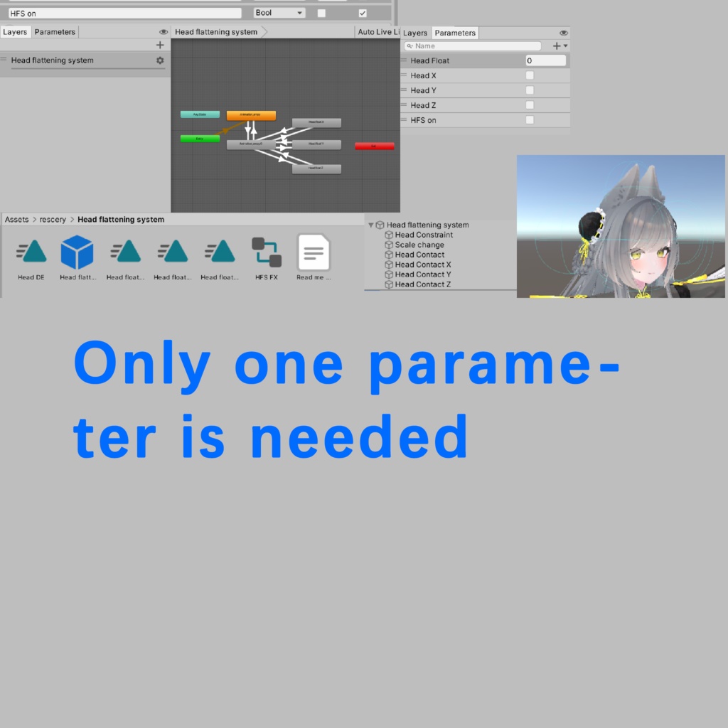Click the Assets breadcrumb link
The height and width of the screenshot is (728, 728).
point(16,219)
